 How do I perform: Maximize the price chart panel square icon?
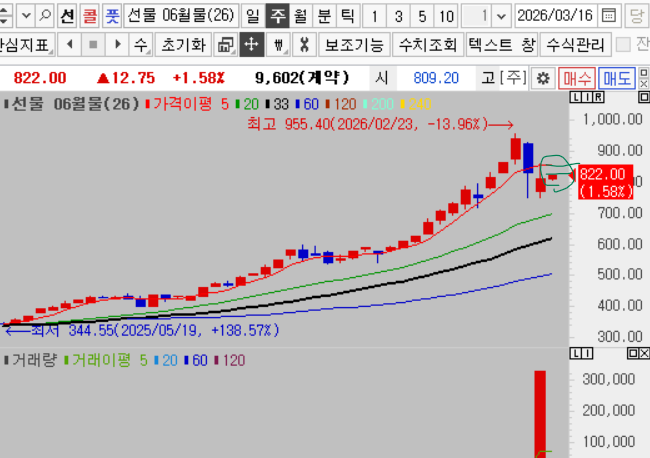tap(644, 97)
